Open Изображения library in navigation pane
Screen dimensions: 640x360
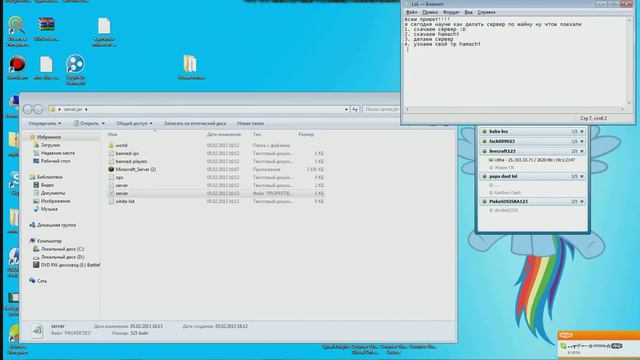click(55, 201)
